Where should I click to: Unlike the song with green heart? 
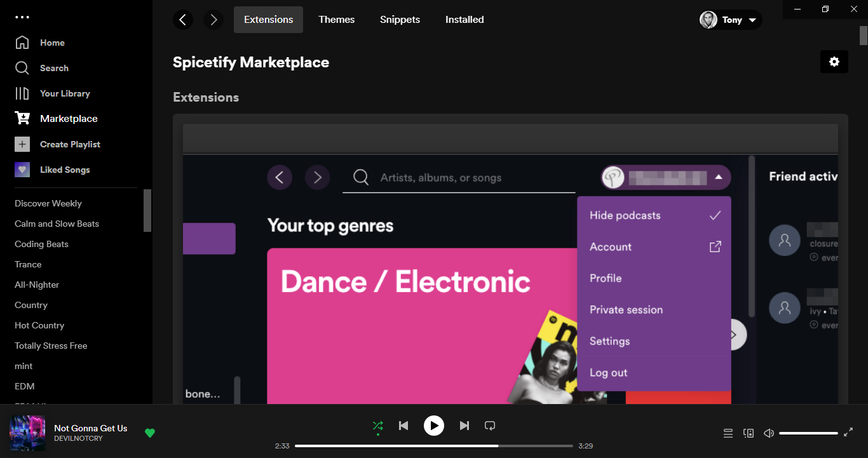coord(150,433)
